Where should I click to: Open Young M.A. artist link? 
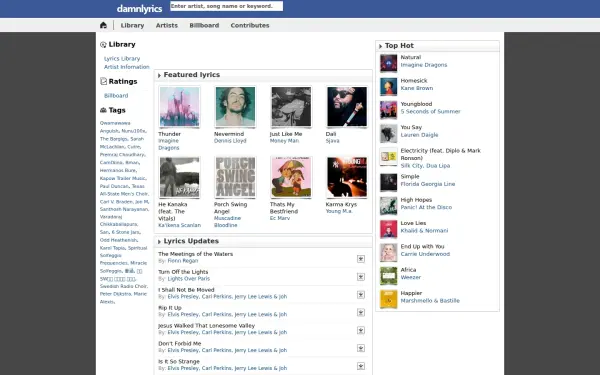coord(339,211)
